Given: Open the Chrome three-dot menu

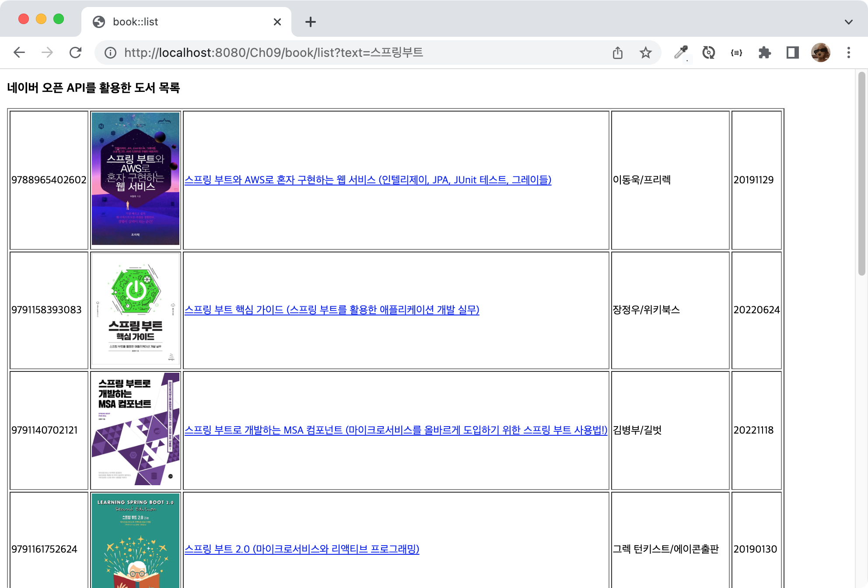Looking at the screenshot, I should pyautogui.click(x=848, y=52).
